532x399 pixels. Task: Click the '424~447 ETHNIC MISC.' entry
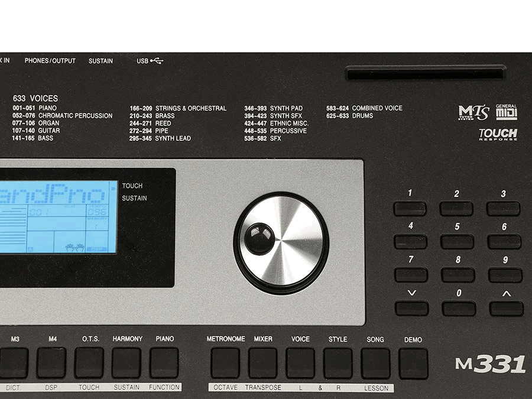[x=277, y=123]
